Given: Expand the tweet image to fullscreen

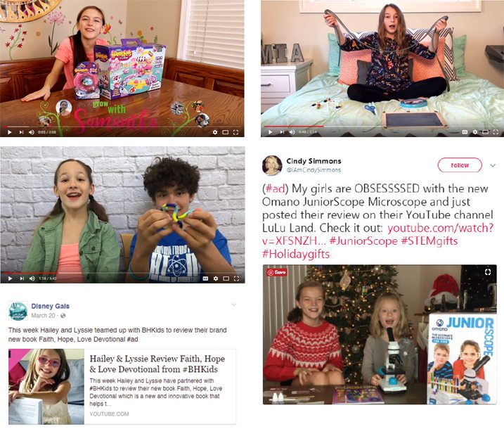Looking at the screenshot, I should 488,272.
